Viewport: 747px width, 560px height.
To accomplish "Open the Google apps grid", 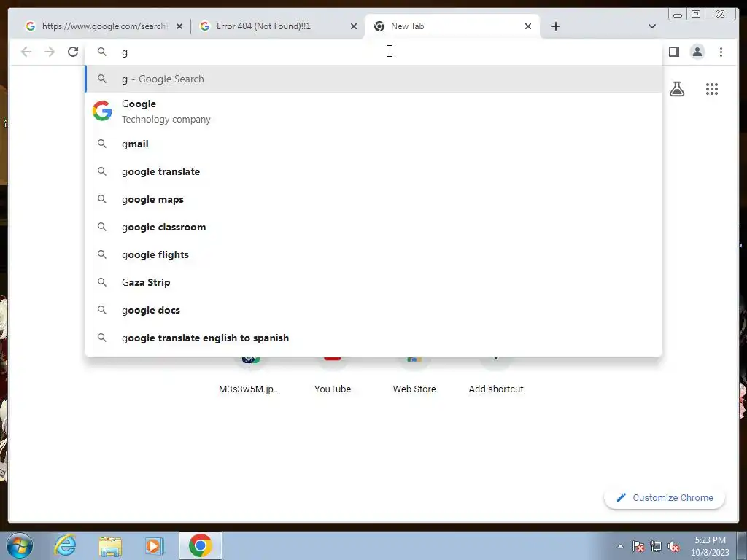I will [712, 89].
